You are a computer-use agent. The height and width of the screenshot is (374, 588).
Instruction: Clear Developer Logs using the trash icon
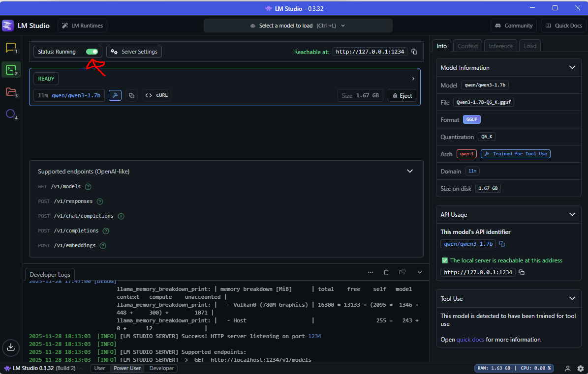386,272
